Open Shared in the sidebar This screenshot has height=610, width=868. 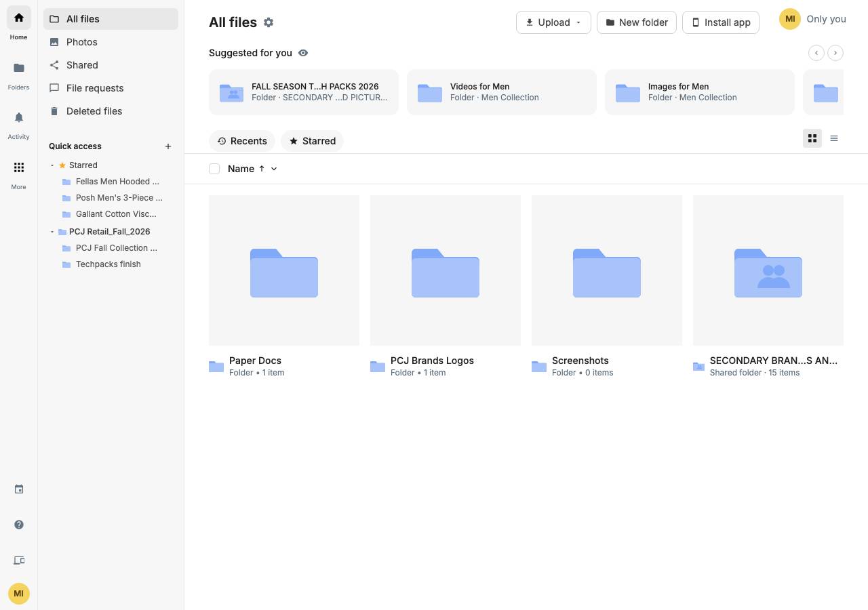[111, 65]
